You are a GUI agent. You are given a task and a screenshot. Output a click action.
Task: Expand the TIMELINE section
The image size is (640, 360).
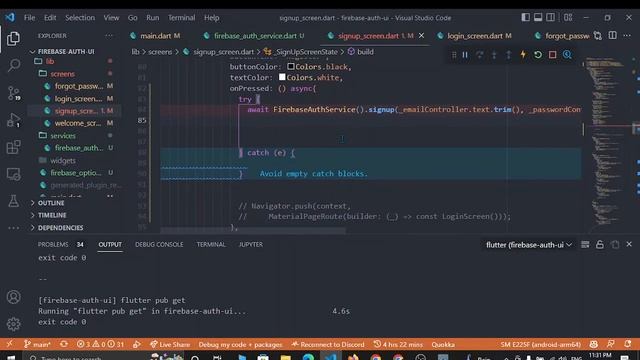pyautogui.click(x=52, y=215)
